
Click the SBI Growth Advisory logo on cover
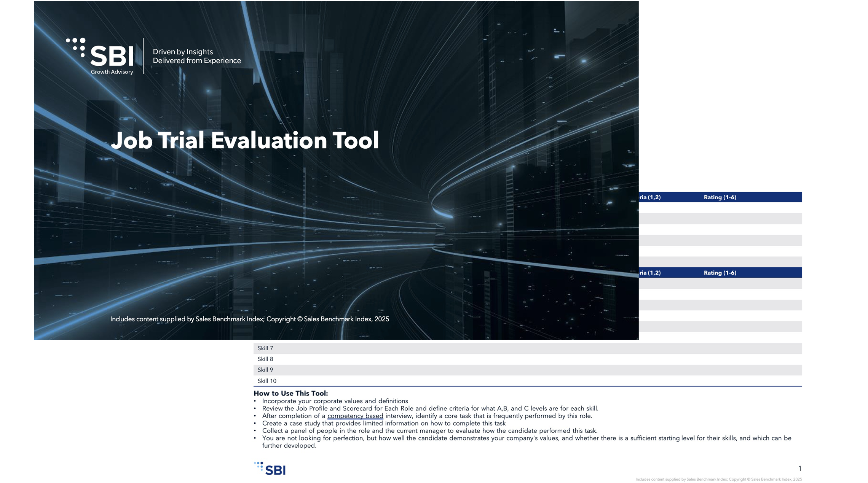pos(100,56)
